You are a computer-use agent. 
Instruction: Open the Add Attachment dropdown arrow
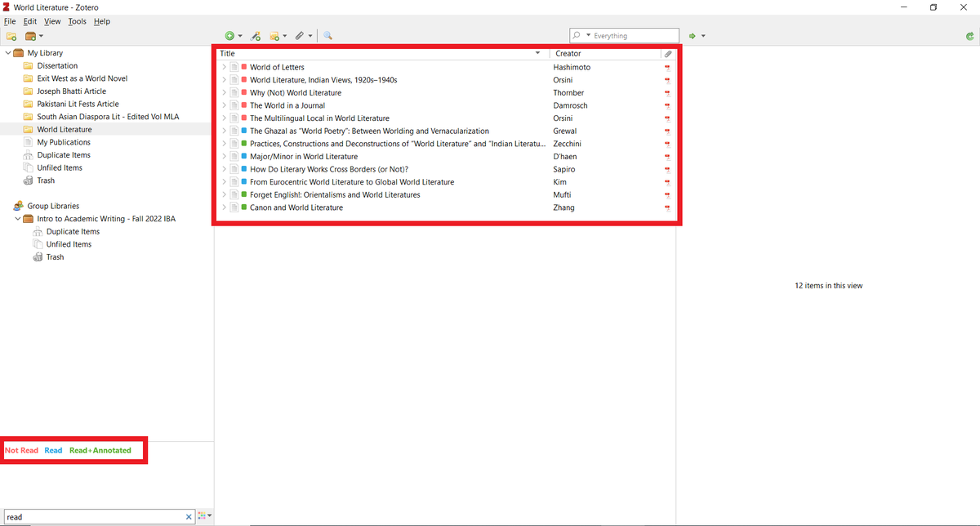point(310,36)
